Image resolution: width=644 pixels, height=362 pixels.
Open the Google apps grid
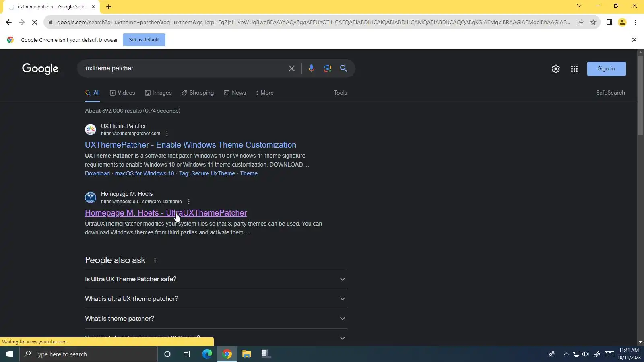574,69
